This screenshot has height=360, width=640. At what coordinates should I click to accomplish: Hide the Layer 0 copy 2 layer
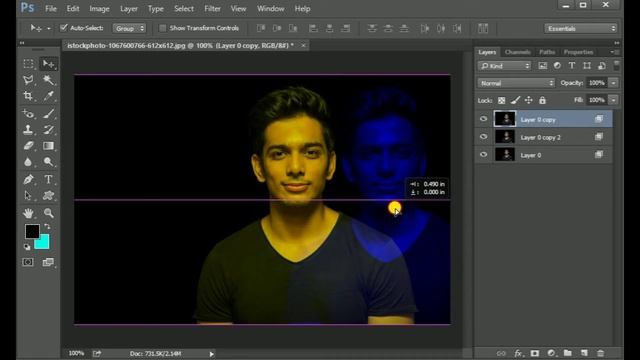tap(484, 137)
